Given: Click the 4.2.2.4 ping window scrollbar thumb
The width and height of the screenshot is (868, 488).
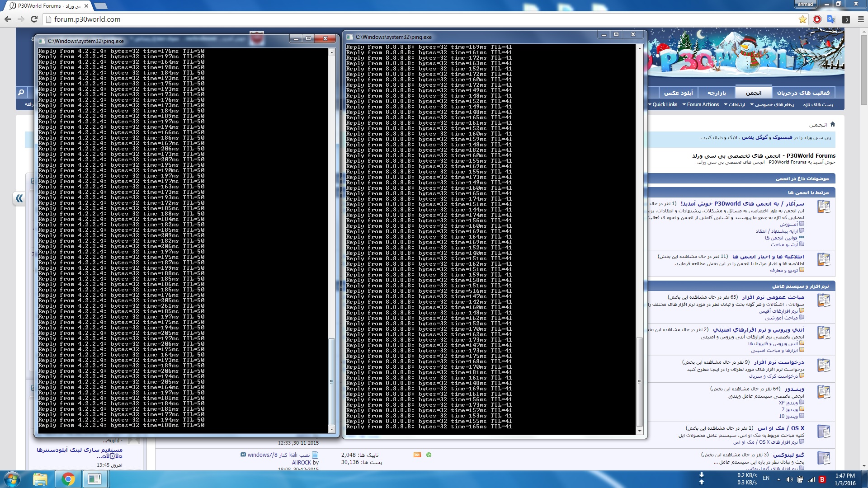Looking at the screenshot, I should point(332,382).
